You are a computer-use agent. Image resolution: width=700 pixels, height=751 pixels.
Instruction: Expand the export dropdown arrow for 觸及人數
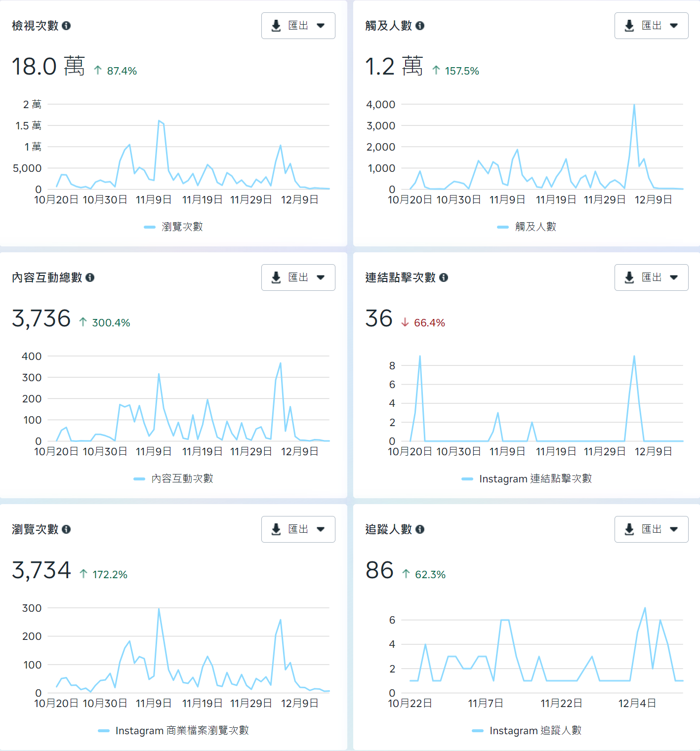674,26
